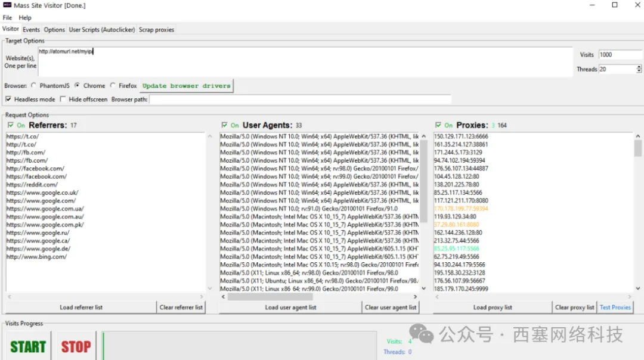Image resolution: width=644 pixels, height=360 pixels.
Task: Click the Website(s) target URL text area
Action: click(305, 61)
